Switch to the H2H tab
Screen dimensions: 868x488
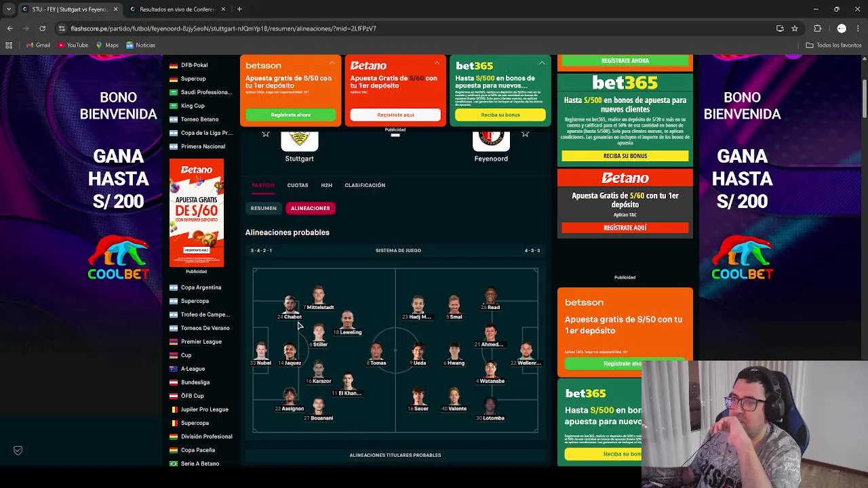(327, 185)
